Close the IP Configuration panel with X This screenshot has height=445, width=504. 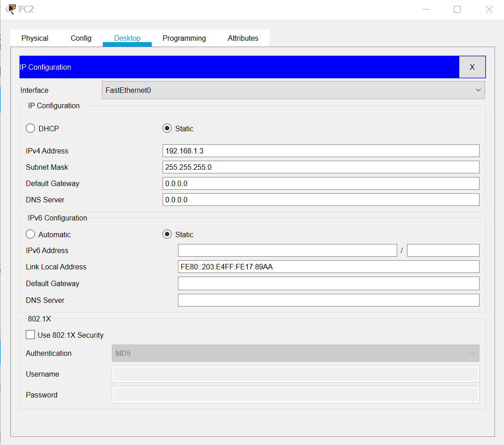(x=472, y=67)
